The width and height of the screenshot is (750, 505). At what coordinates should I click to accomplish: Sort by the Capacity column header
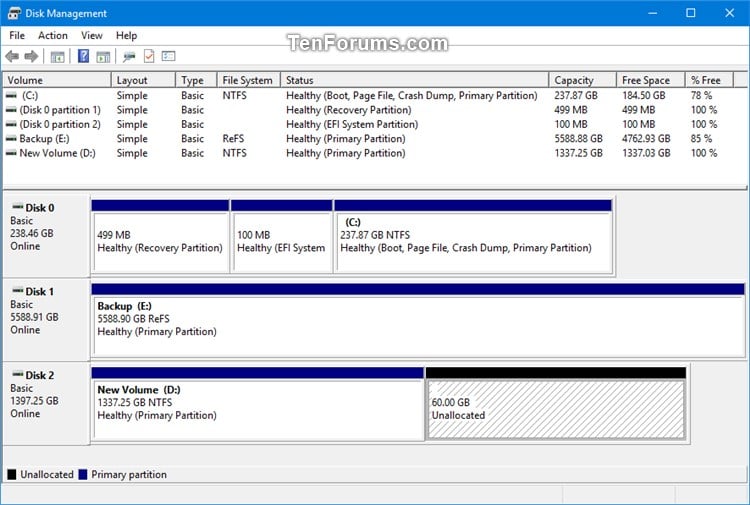click(583, 80)
